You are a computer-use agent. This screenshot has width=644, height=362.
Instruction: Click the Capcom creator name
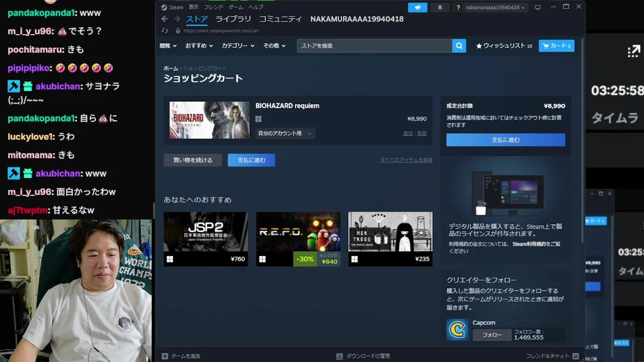pos(484,323)
